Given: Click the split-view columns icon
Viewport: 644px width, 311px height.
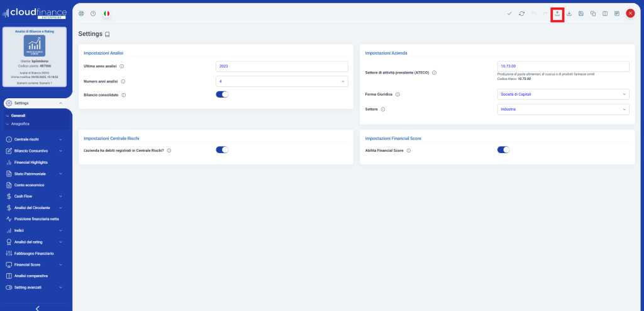Looking at the screenshot, I should coord(605,14).
